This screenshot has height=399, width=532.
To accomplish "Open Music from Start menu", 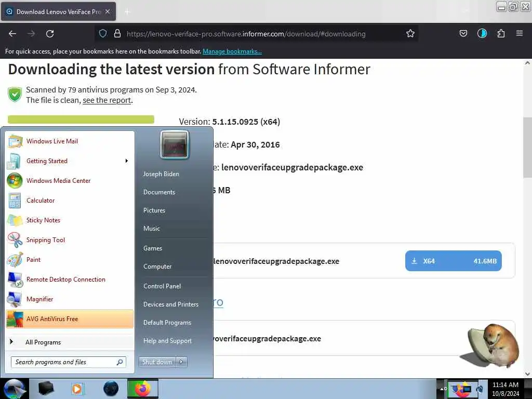I will coord(152,229).
